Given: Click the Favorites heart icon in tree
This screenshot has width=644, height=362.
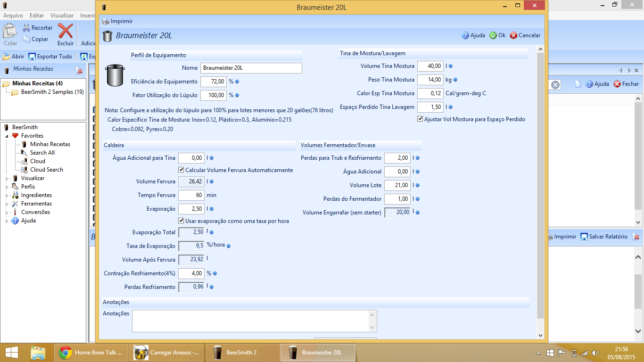Looking at the screenshot, I should [15, 136].
